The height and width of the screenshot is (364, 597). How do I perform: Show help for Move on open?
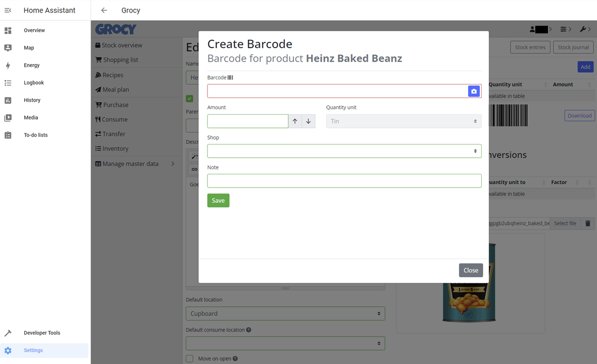(235, 358)
